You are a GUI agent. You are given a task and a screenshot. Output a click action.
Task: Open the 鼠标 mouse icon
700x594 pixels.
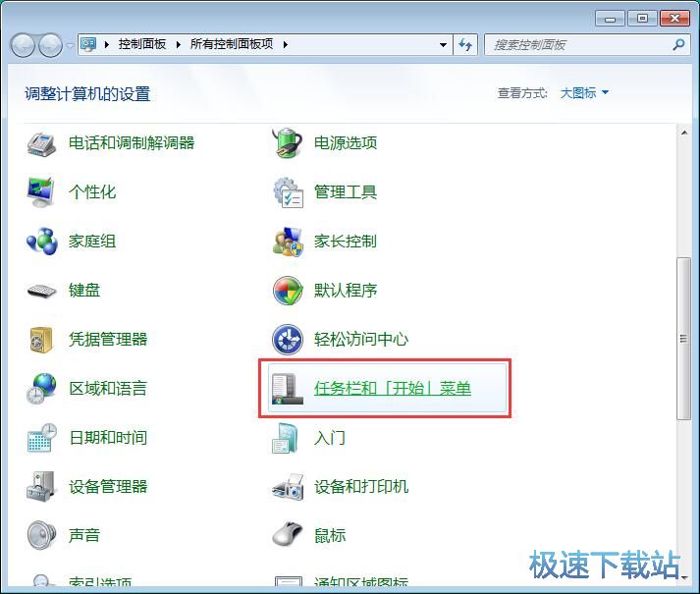(x=288, y=534)
